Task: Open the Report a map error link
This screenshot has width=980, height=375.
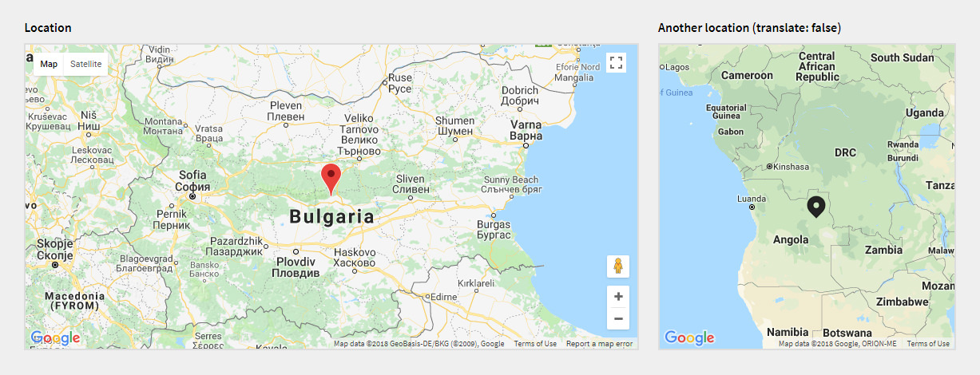Action: [x=599, y=344]
